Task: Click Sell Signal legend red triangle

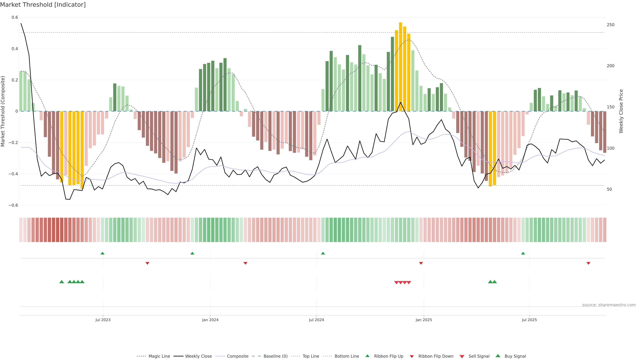Action: (462, 356)
